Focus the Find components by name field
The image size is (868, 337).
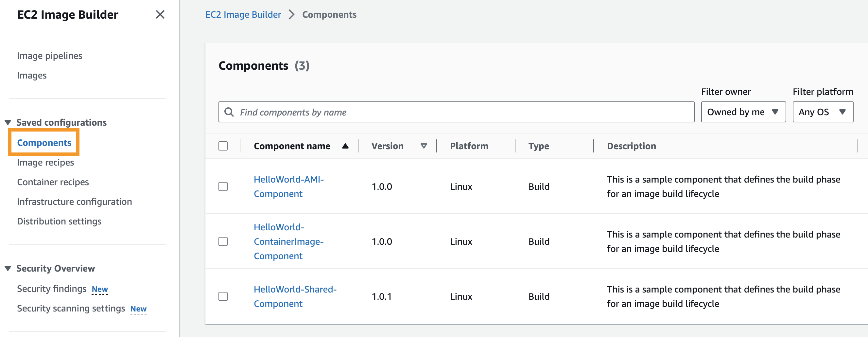(x=465, y=112)
